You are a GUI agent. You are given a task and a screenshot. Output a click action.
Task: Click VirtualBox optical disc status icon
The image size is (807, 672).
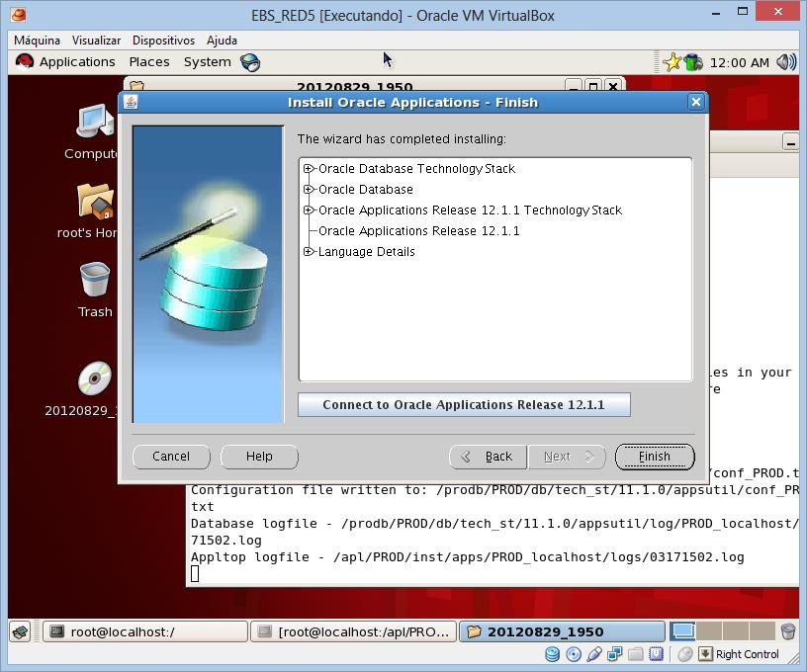(x=574, y=654)
